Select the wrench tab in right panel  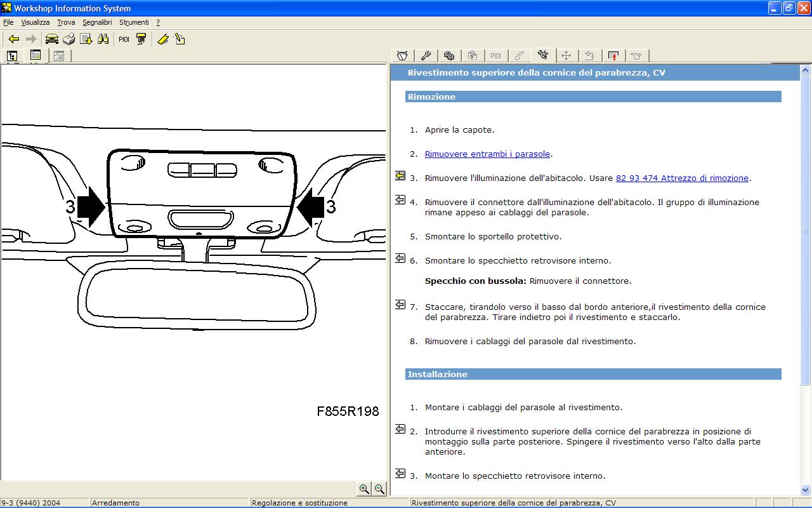(426, 56)
